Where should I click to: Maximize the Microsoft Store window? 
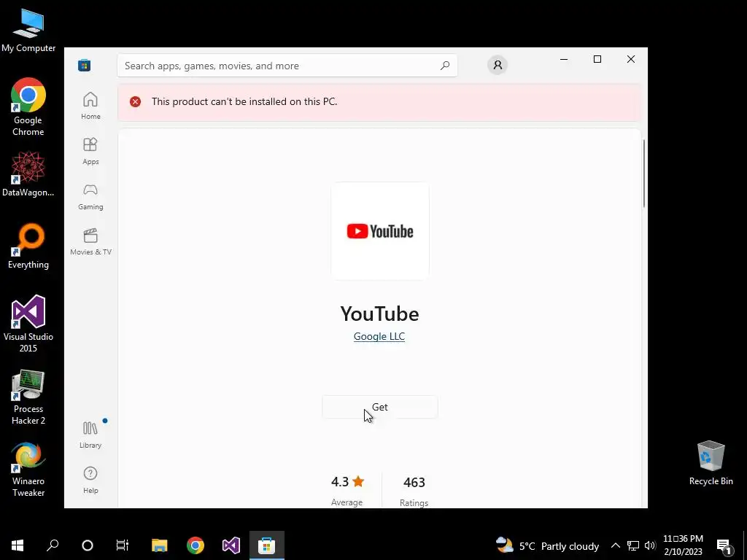point(597,59)
